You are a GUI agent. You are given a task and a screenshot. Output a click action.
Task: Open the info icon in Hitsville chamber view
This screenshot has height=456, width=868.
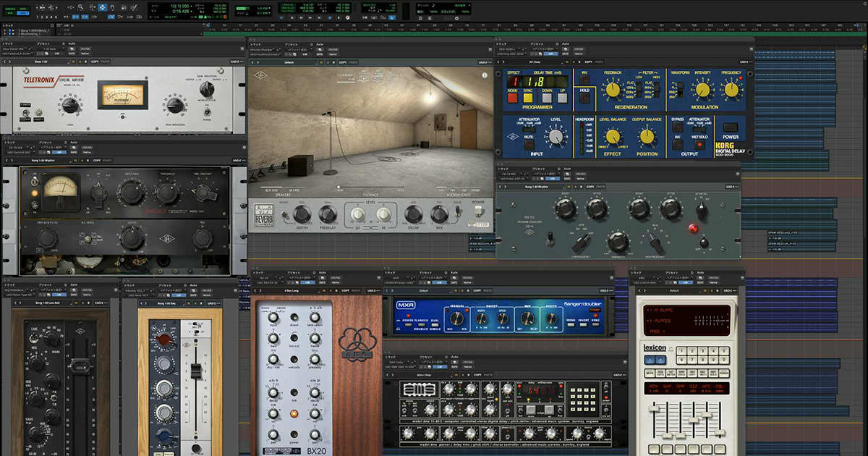(485, 75)
